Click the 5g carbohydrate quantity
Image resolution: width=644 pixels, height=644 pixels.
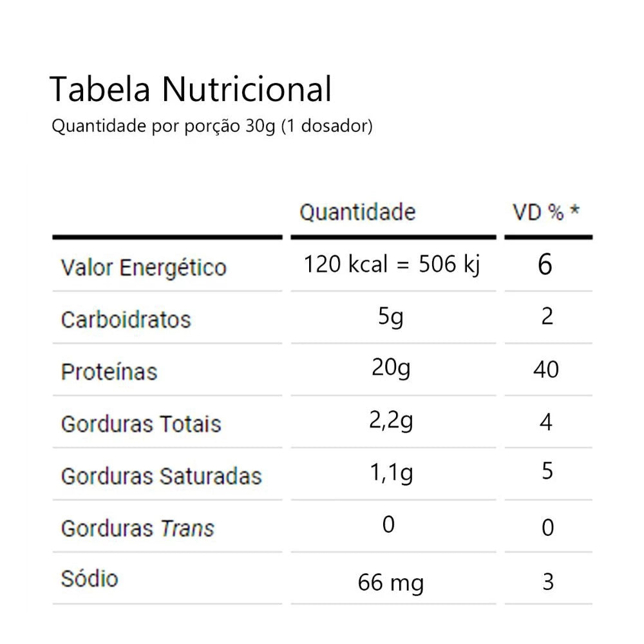pyautogui.click(x=391, y=317)
